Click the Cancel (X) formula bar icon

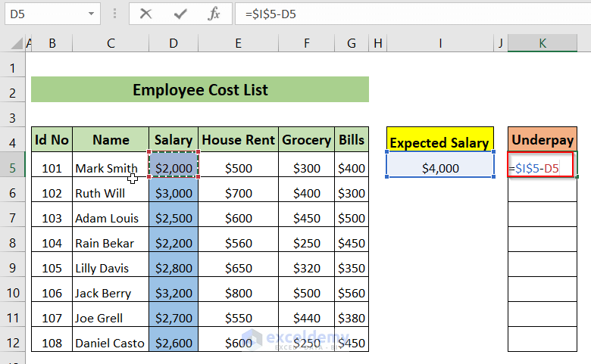point(146,14)
